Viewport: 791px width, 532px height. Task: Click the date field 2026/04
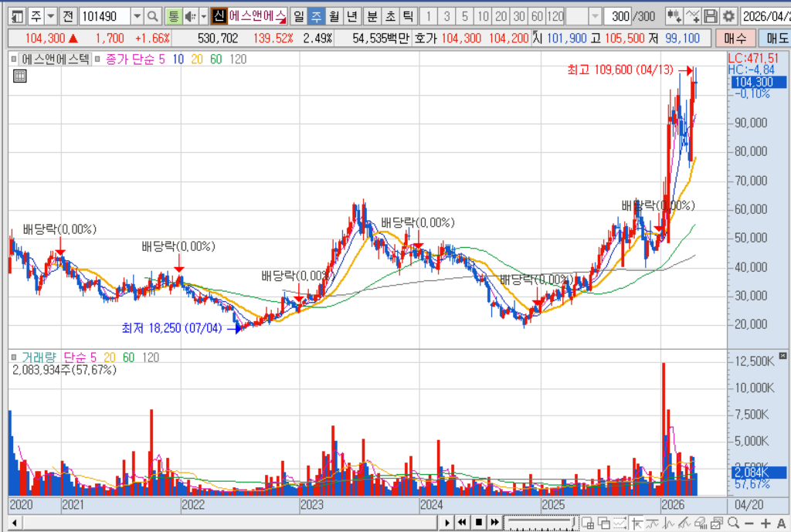click(766, 17)
